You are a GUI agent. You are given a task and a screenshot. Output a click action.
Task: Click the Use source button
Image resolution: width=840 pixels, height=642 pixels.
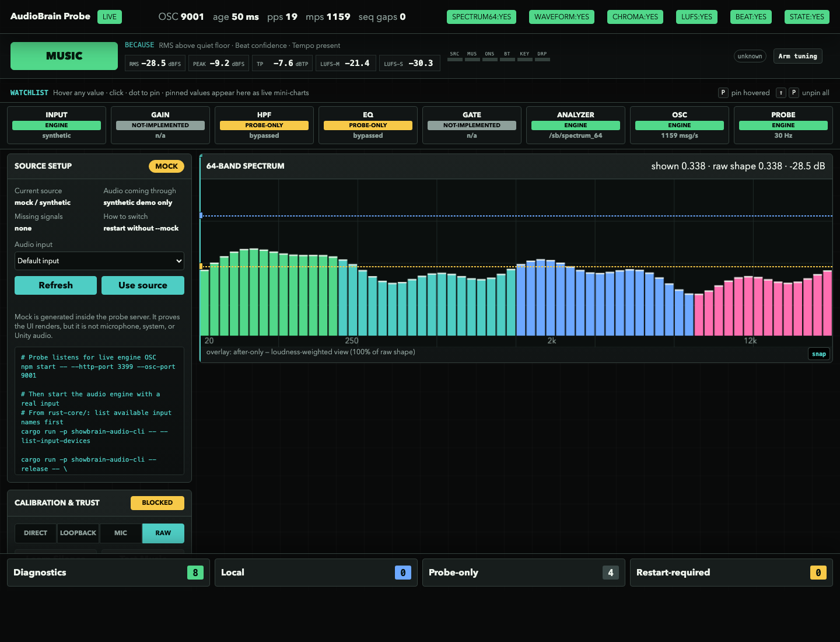143,285
